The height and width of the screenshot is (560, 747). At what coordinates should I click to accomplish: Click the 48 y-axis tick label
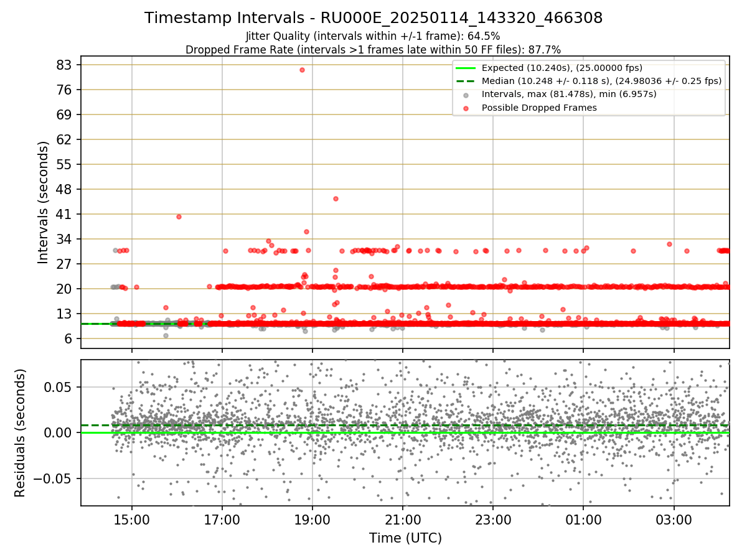pos(65,189)
